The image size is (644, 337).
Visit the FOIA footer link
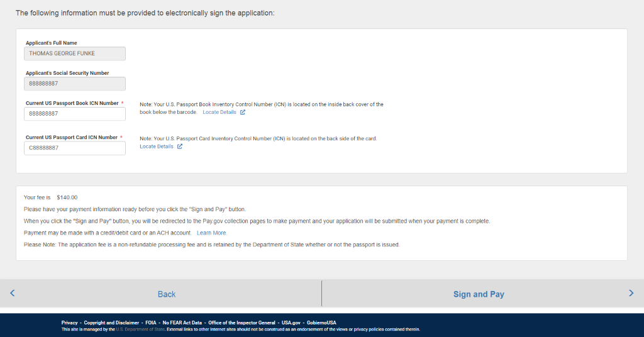(x=151, y=323)
